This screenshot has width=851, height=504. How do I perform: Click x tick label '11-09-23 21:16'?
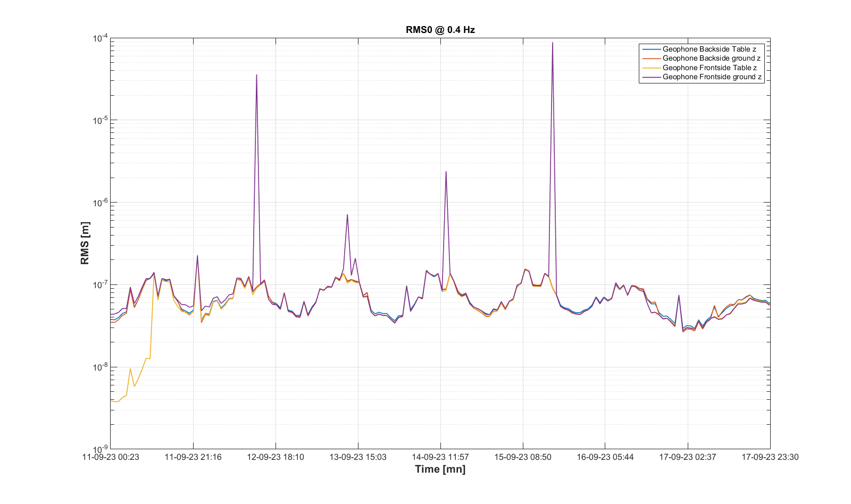(x=193, y=457)
